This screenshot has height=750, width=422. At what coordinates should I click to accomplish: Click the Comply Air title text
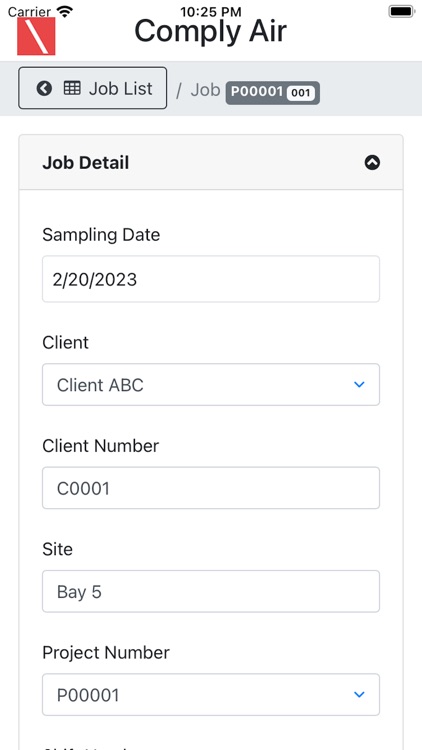pos(211,32)
